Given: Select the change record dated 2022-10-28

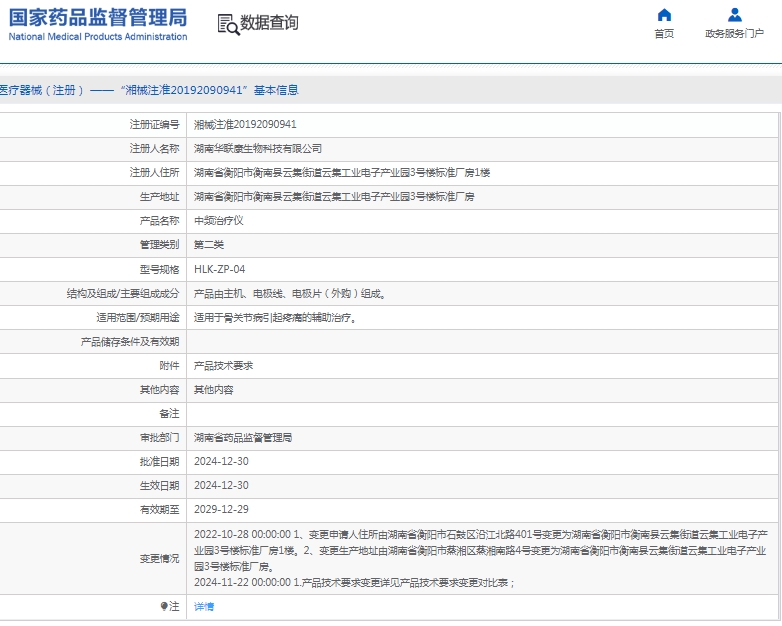Looking at the screenshot, I should click(480, 551).
